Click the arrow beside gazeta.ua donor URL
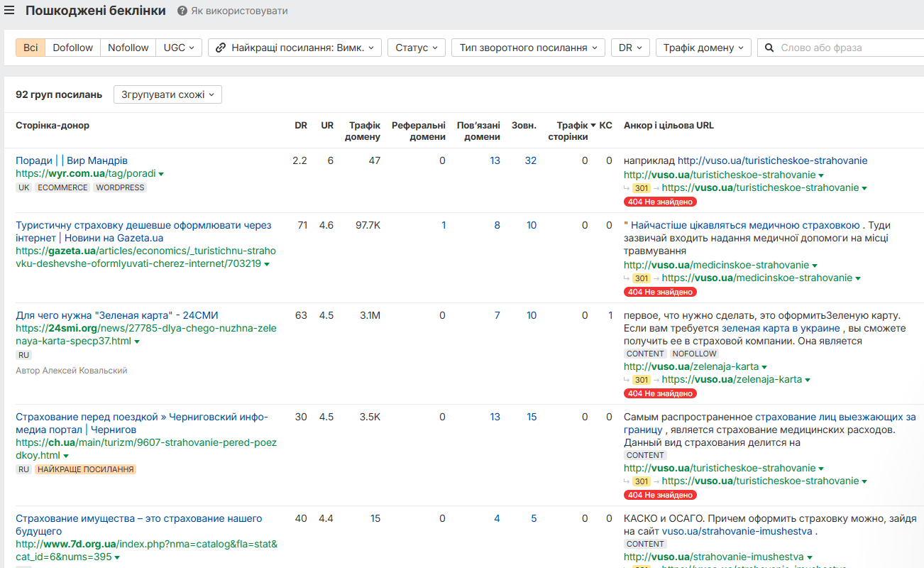Viewport: 924px width, 568px height. (x=266, y=264)
